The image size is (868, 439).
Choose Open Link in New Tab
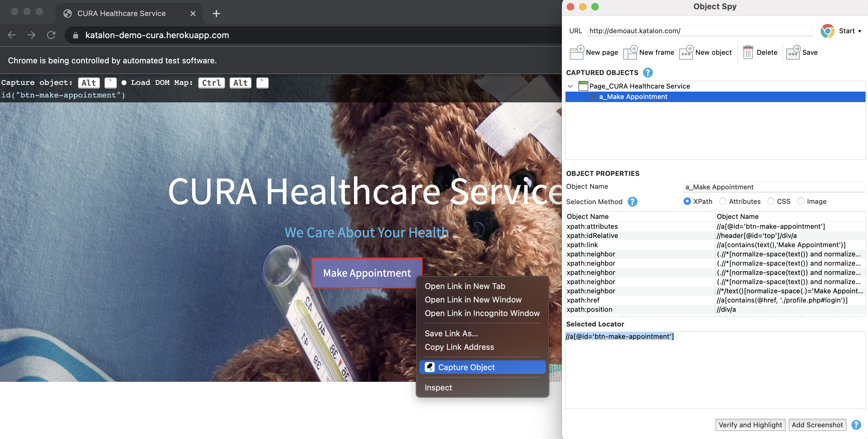465,286
